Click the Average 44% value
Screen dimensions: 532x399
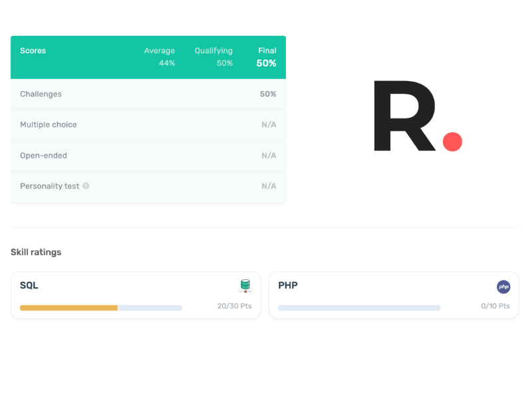point(167,63)
